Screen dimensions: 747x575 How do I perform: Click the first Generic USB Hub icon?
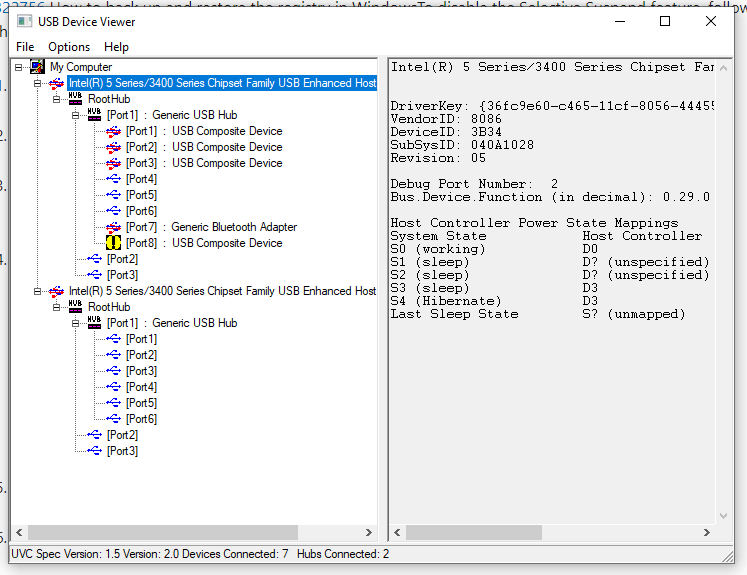[94, 115]
